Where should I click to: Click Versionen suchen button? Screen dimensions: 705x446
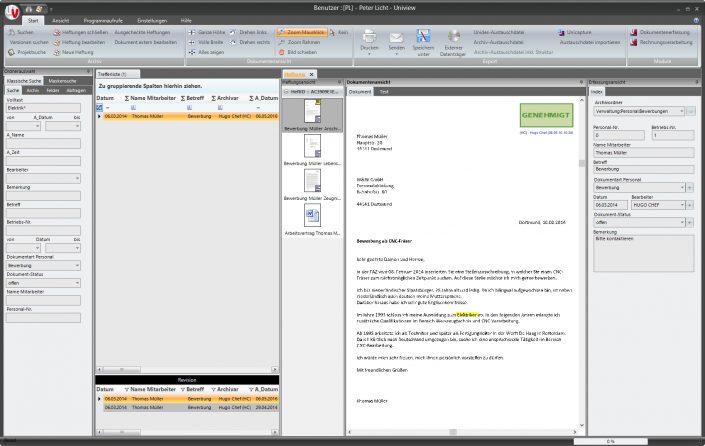point(29,42)
